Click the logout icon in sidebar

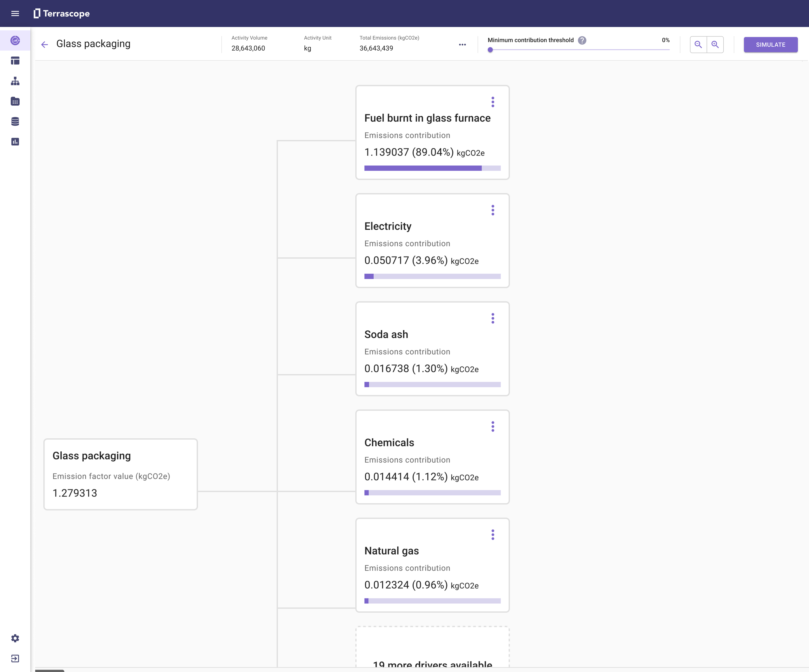[15, 659]
